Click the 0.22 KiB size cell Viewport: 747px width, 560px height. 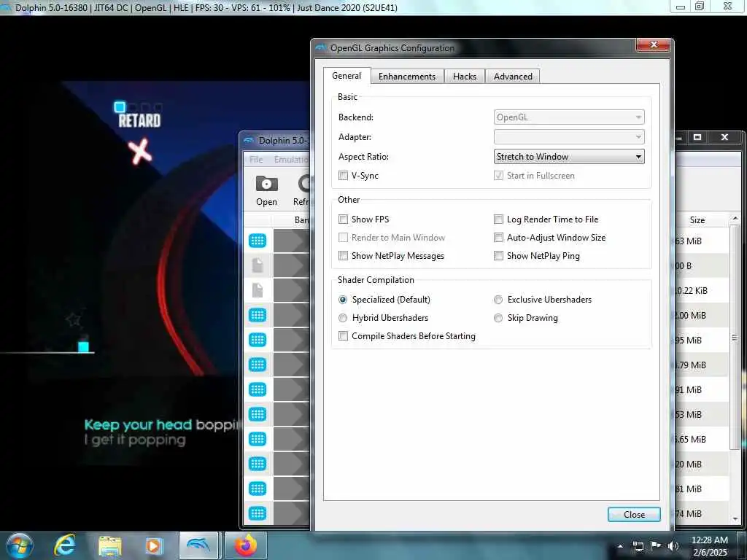click(701, 290)
